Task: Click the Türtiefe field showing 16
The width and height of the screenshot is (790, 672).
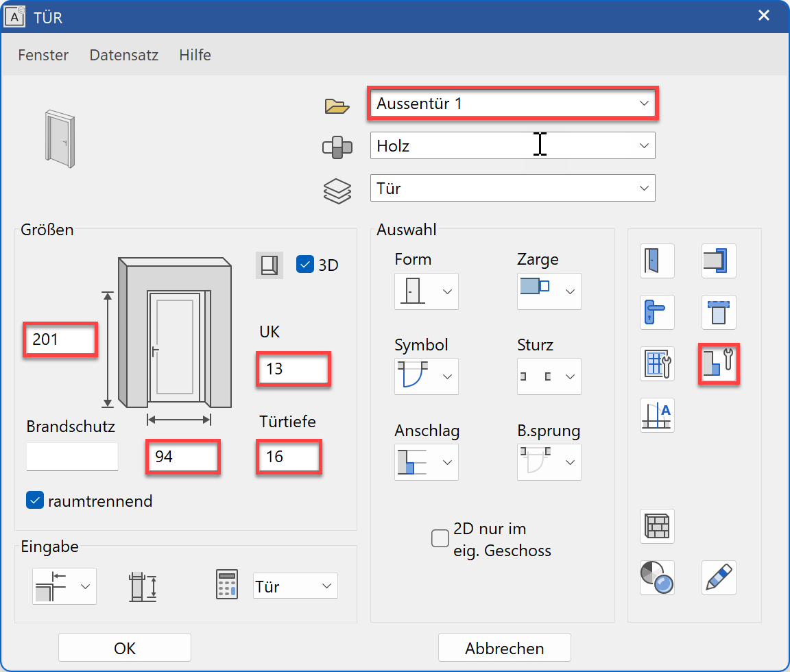Action: pos(289,457)
